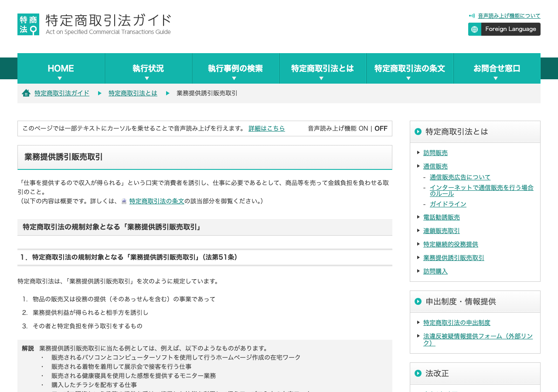This screenshot has width=558, height=392.
Task: Open the 通信販売 sidebar link
Action: 436,166
